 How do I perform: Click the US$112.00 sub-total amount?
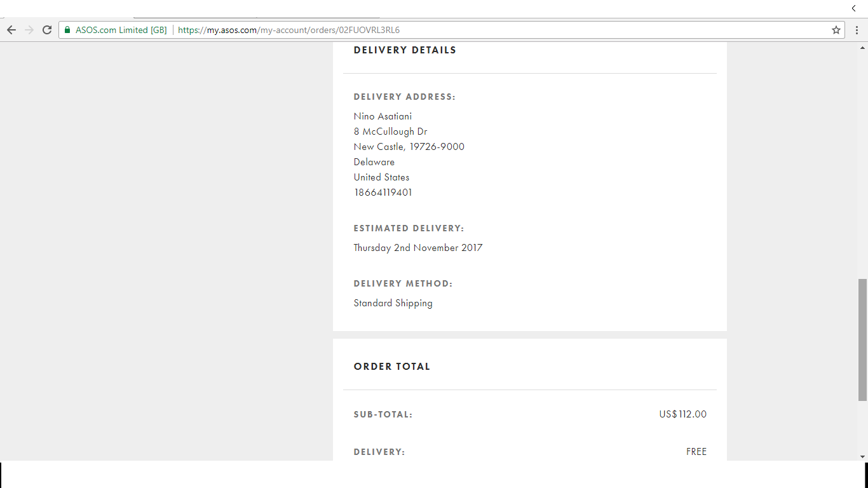tap(682, 414)
